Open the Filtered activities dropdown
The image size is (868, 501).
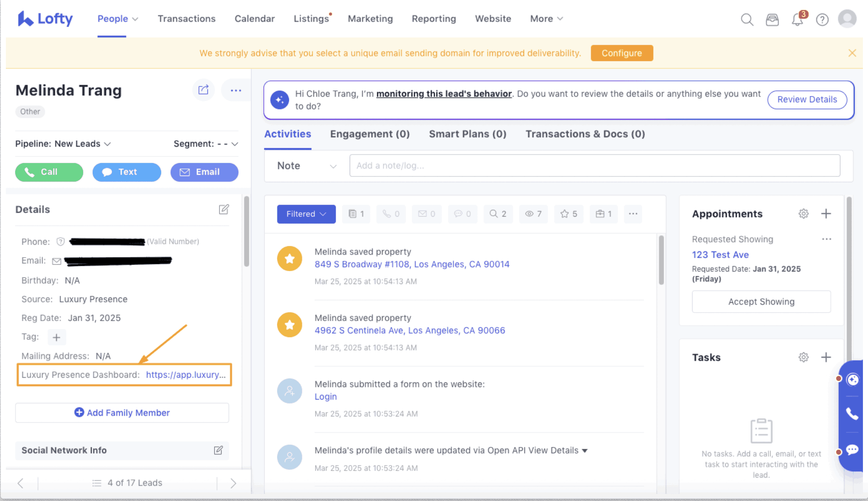point(306,214)
